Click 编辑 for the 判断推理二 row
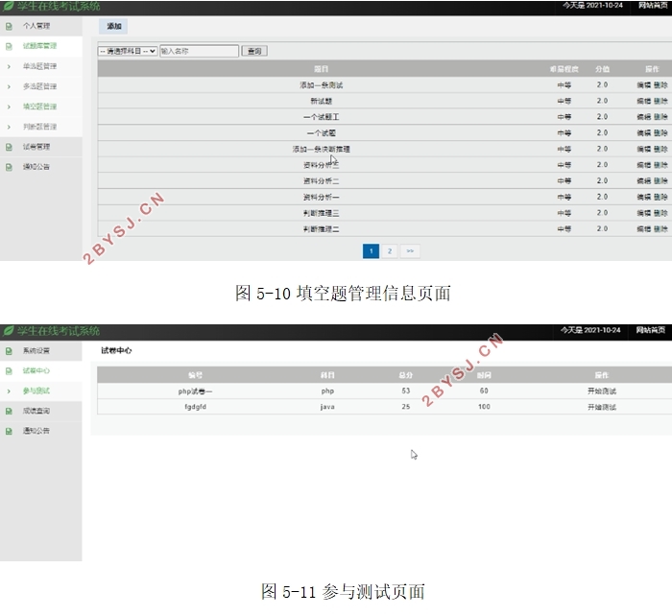 point(644,229)
